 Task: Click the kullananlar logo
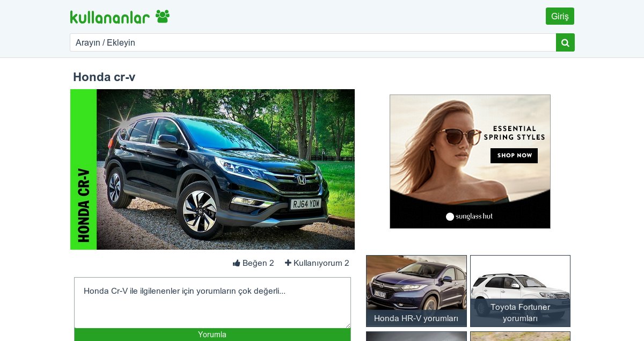click(x=109, y=17)
